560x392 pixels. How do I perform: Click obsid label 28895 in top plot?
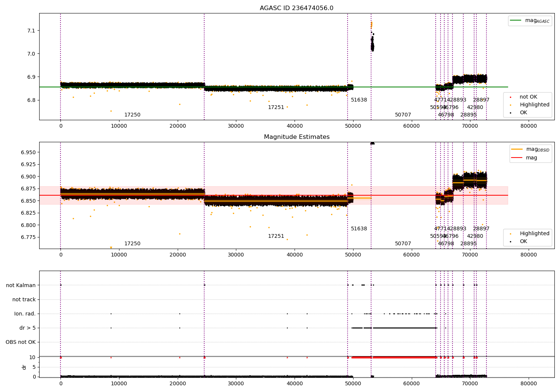(x=469, y=115)
